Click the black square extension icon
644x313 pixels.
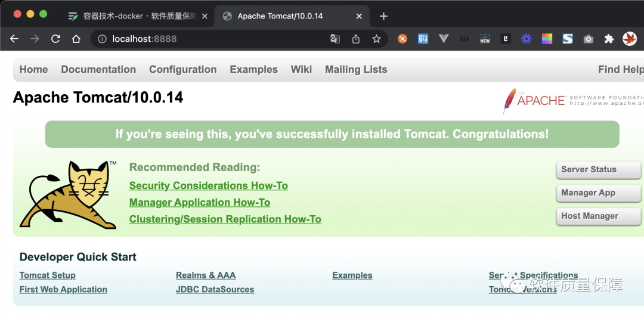506,39
